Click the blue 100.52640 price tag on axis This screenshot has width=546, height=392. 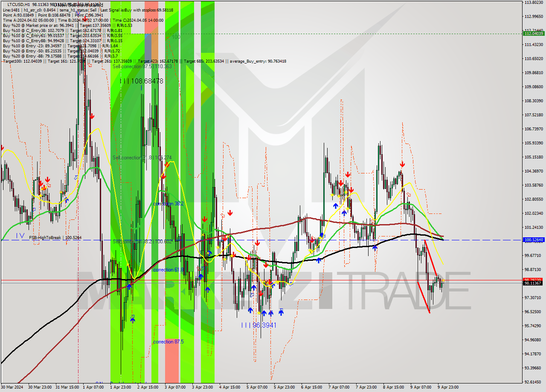534,240
